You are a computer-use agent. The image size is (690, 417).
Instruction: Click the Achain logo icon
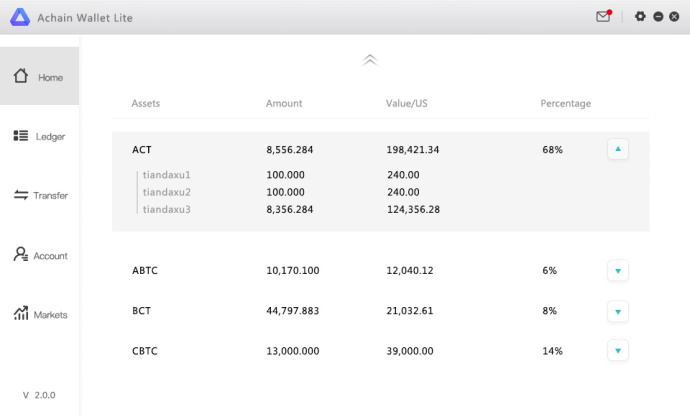(x=20, y=17)
